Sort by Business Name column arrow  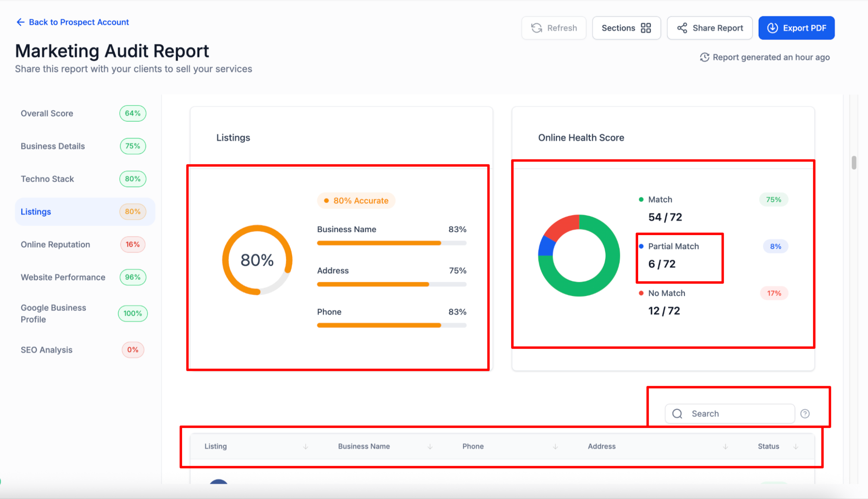pyautogui.click(x=430, y=447)
